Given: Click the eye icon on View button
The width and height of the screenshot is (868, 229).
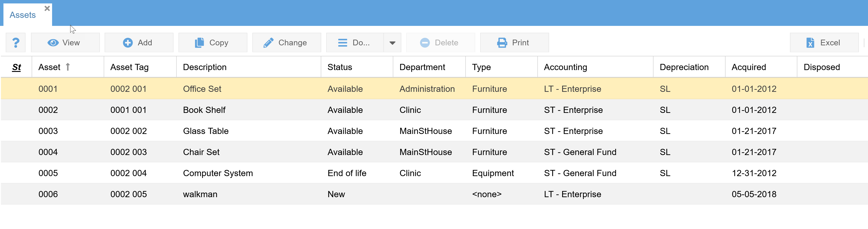Looking at the screenshot, I should [x=53, y=43].
